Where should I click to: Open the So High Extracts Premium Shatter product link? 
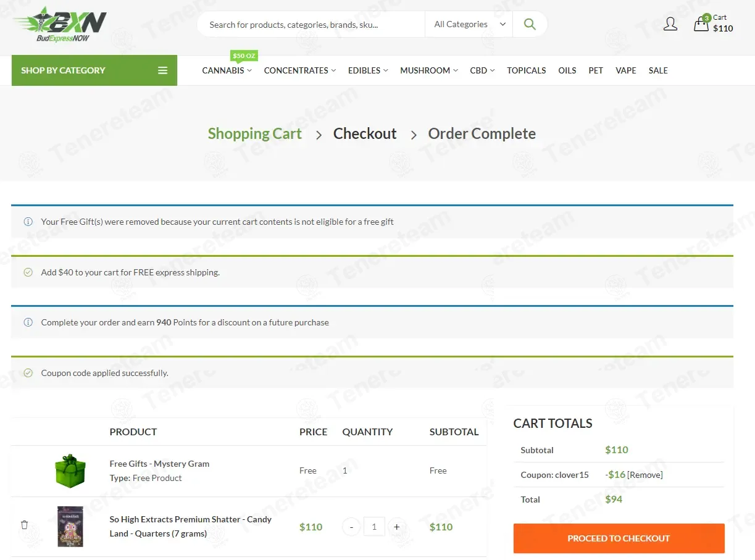(191, 527)
